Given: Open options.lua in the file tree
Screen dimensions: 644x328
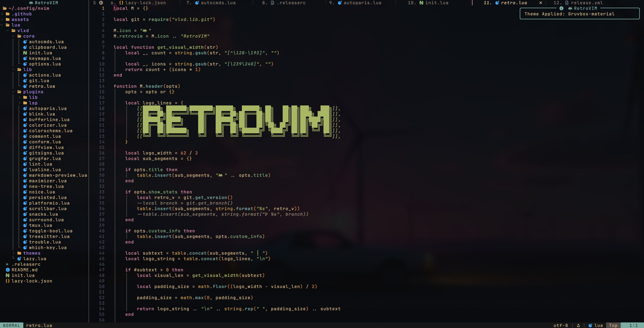Looking at the screenshot, I should point(45,64).
